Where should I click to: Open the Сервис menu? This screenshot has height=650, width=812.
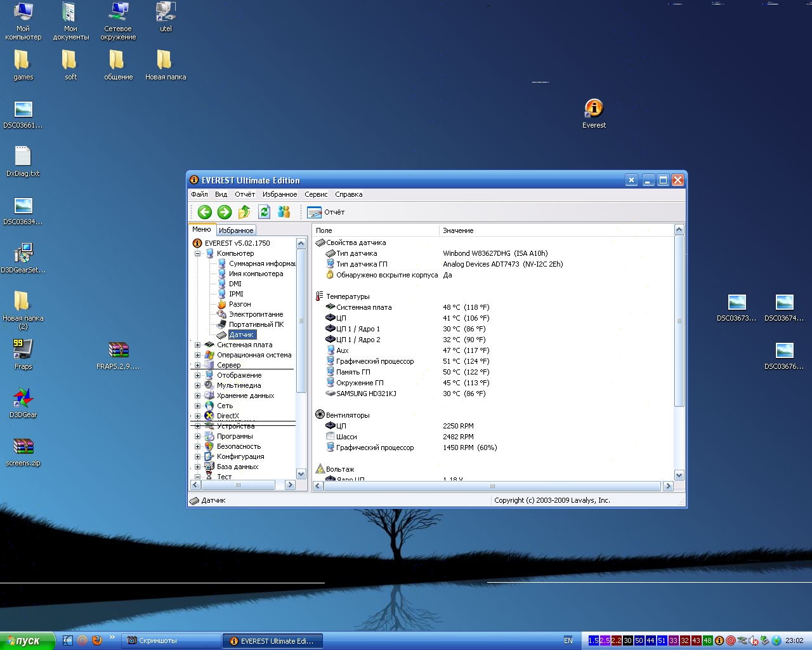(316, 194)
